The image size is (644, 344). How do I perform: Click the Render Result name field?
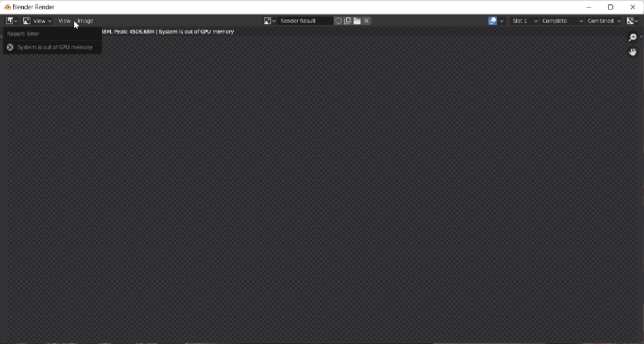pyautogui.click(x=305, y=21)
